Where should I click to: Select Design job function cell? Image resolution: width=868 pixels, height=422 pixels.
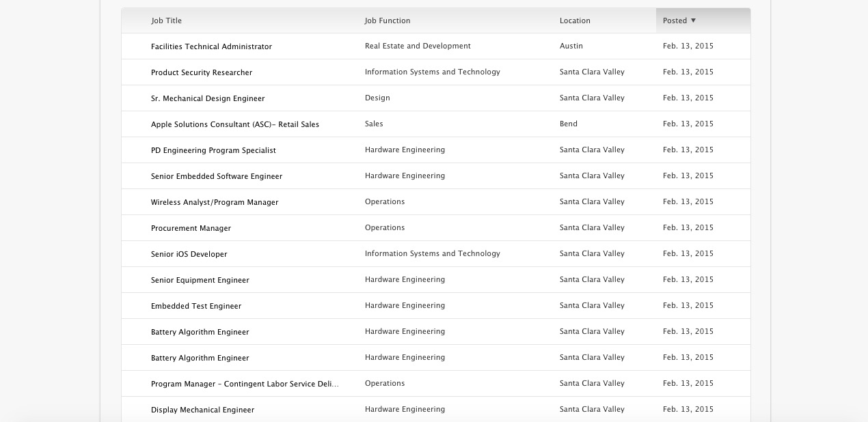(x=377, y=98)
